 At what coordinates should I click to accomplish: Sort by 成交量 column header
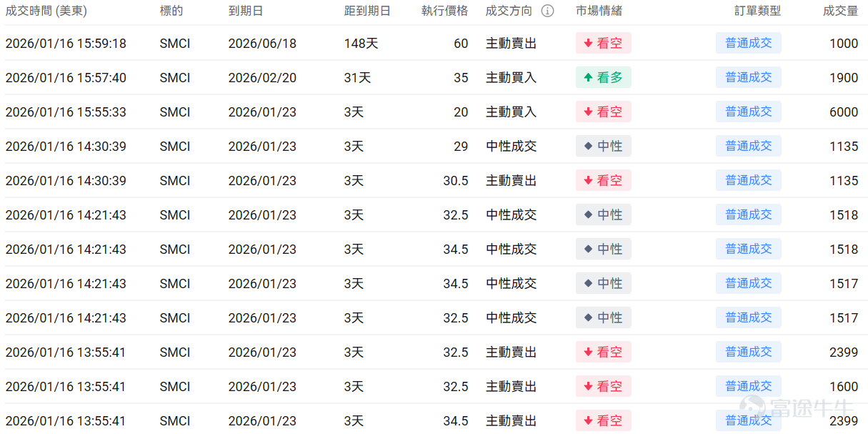tap(841, 11)
